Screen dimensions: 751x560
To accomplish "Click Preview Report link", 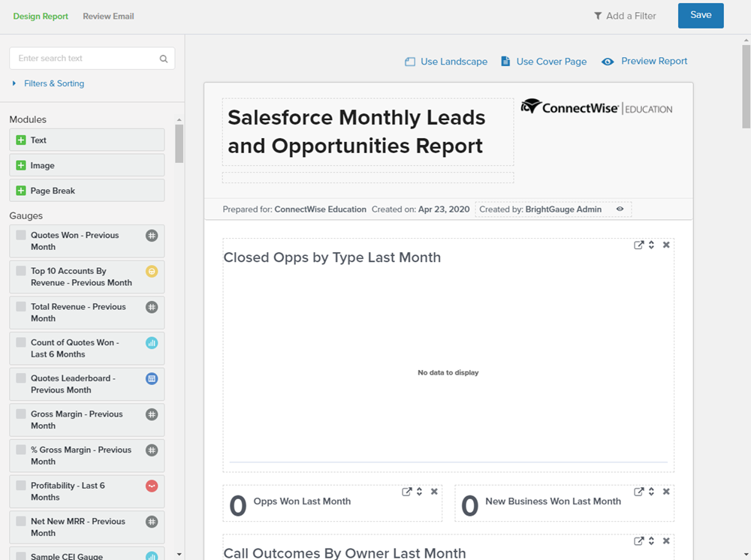I will 644,62.
